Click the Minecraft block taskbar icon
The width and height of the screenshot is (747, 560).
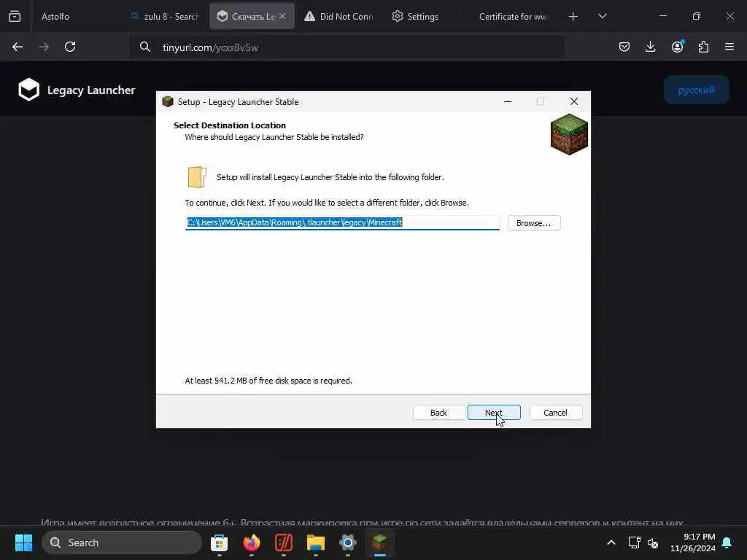coord(379,542)
